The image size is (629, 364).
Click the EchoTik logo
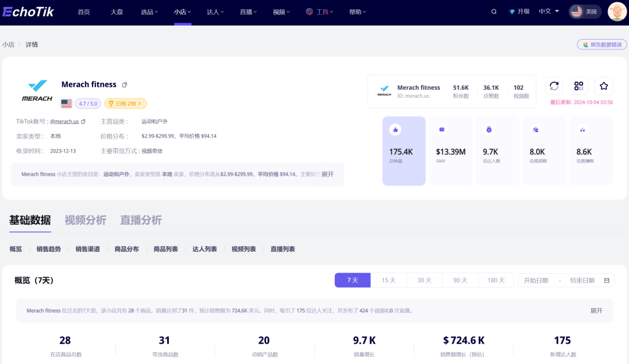click(x=28, y=12)
